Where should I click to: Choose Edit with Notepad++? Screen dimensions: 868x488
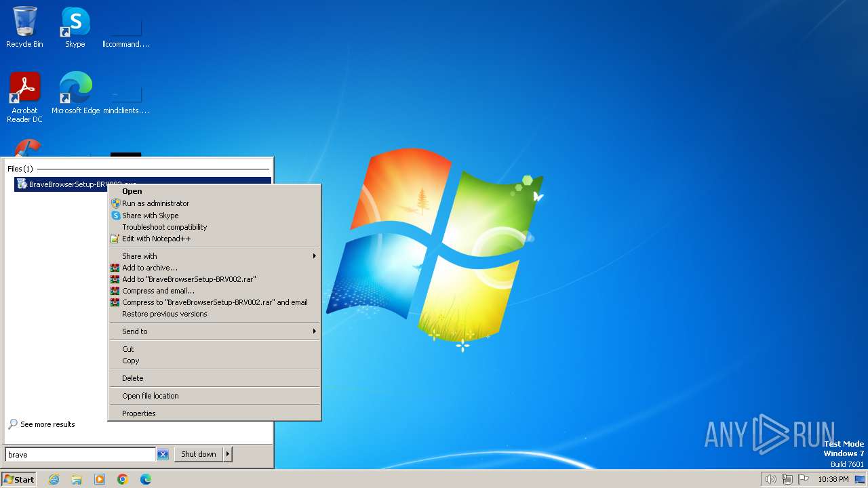point(214,239)
